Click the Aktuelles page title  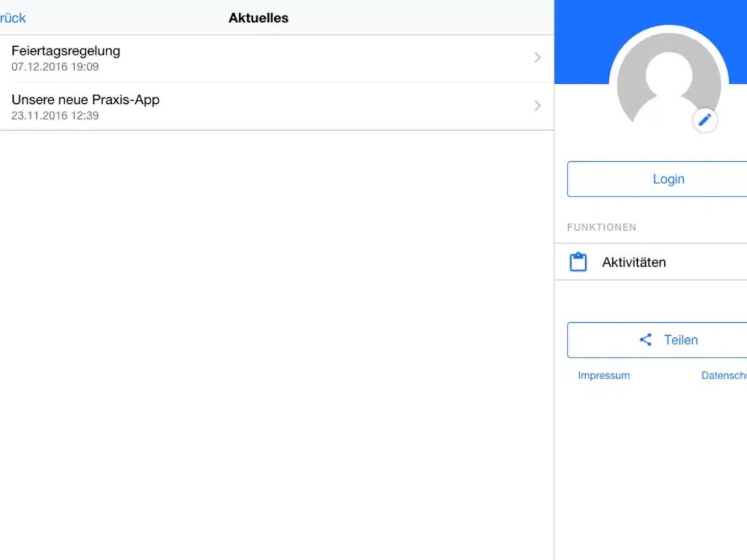(x=258, y=18)
